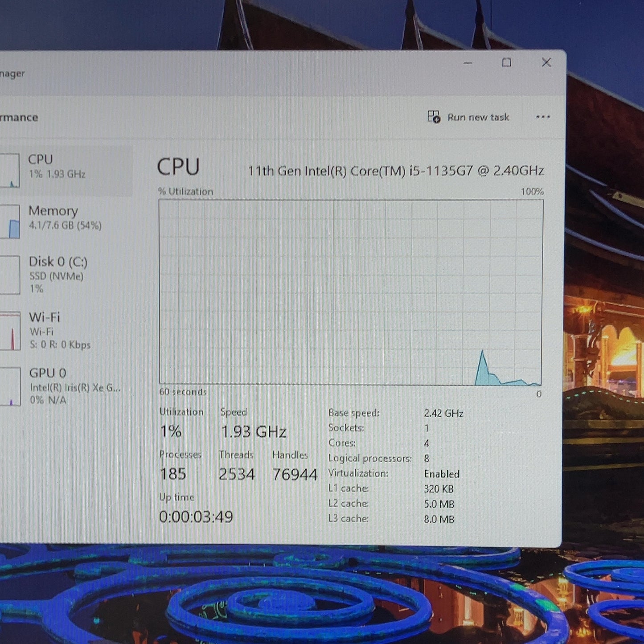Click the Handles count 76944

[x=295, y=475]
